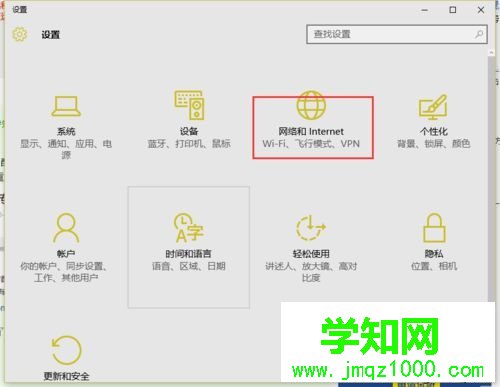500x387 pixels.
Task: Click the description 背景、锁屏、颜色
Action: click(434, 144)
